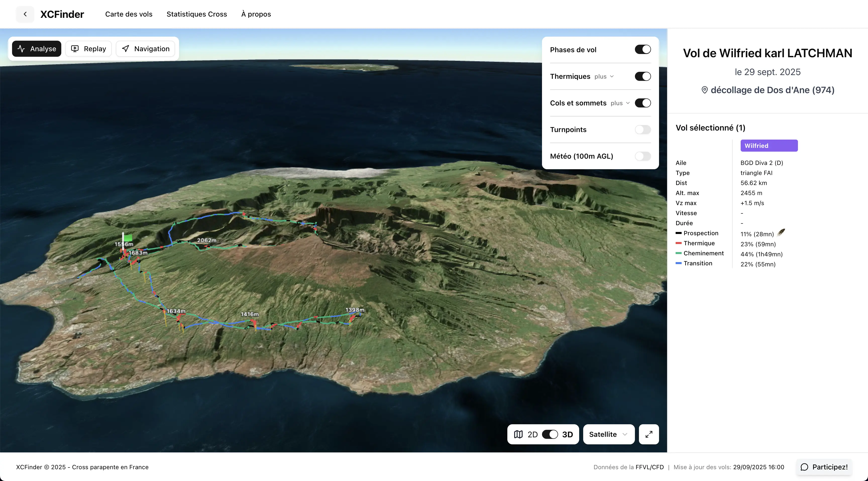Click the chat bubble icon in Participez
The image size is (868, 481).
coord(805,467)
